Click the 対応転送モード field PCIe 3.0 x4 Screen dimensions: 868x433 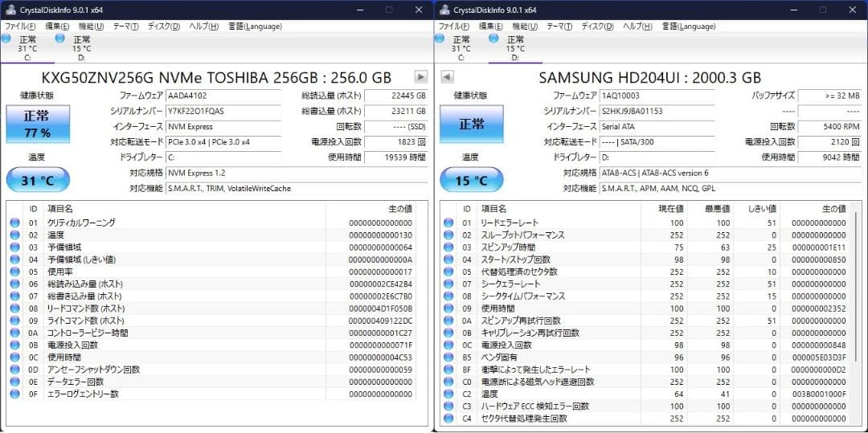(223, 142)
